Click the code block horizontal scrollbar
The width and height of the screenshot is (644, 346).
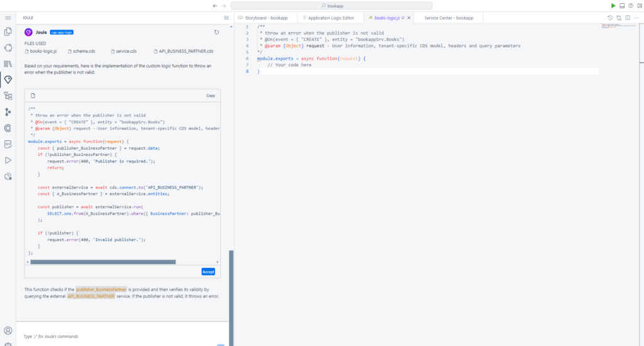103,262
